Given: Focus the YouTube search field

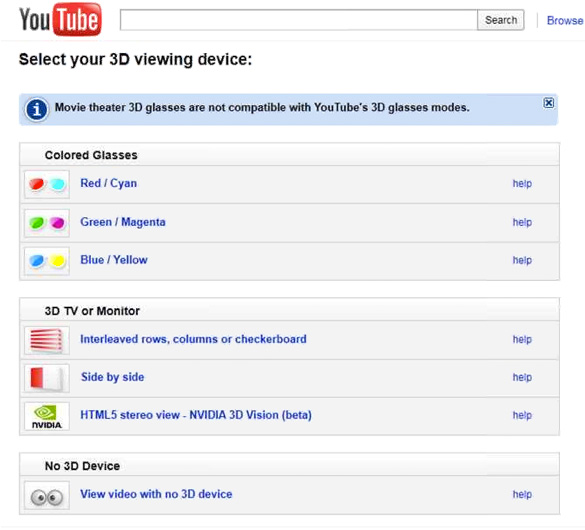Looking at the screenshot, I should [298, 20].
